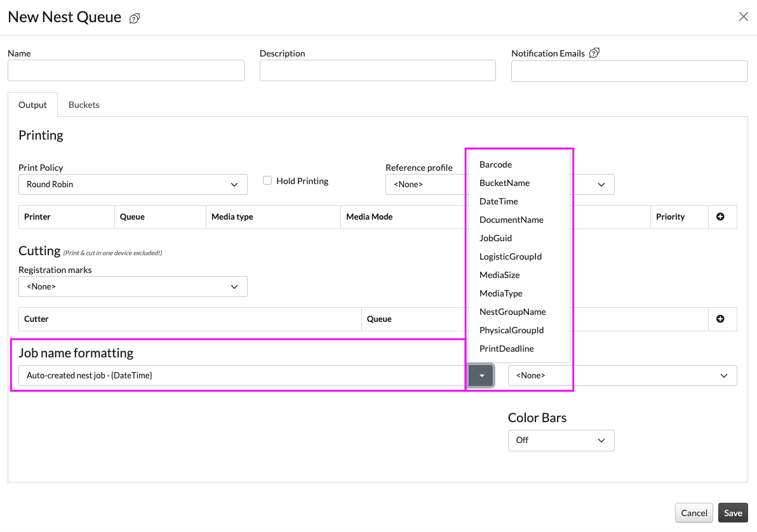The height and width of the screenshot is (532, 757).
Task: Select BucketName in the variable list
Action: (x=504, y=183)
